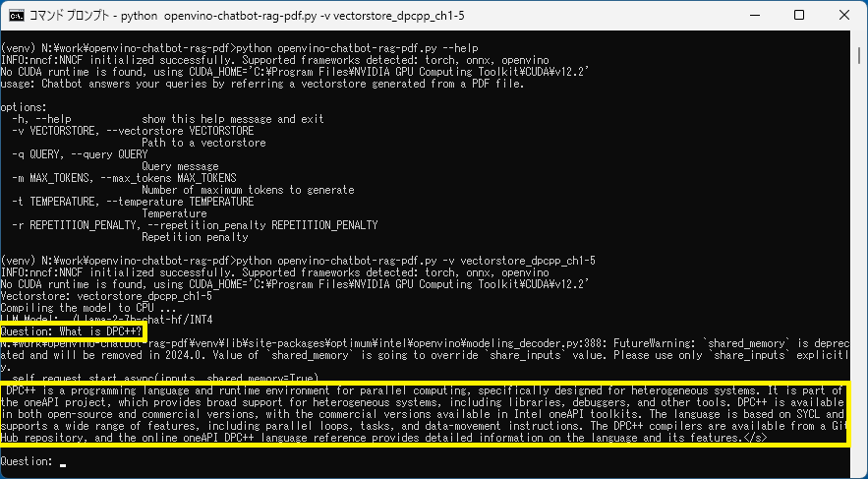Screen dimensions: 868x479
Task: Open the Command Prompt system menu icon
Action: 17,16
